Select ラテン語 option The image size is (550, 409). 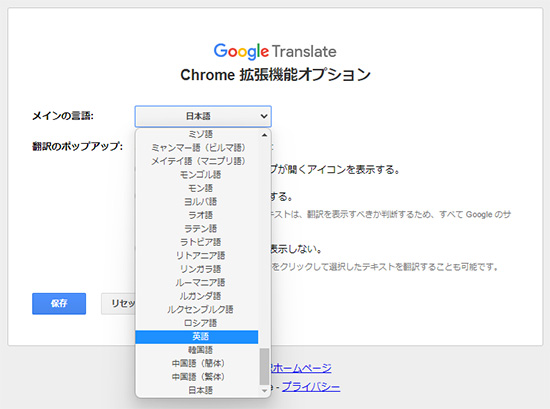point(197,229)
